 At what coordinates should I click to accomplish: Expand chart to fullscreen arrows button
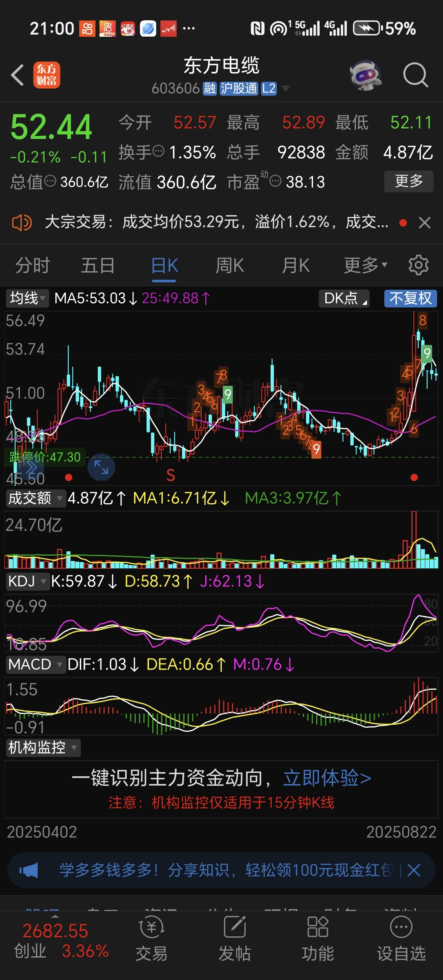coord(101,467)
